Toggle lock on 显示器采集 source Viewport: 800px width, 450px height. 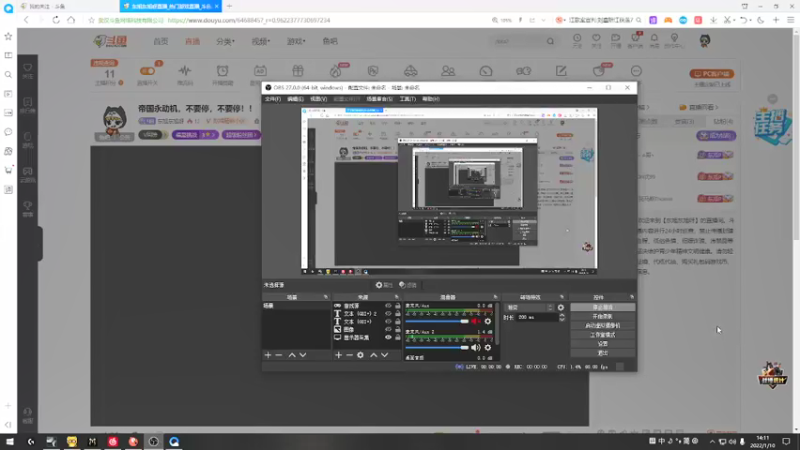(397, 337)
